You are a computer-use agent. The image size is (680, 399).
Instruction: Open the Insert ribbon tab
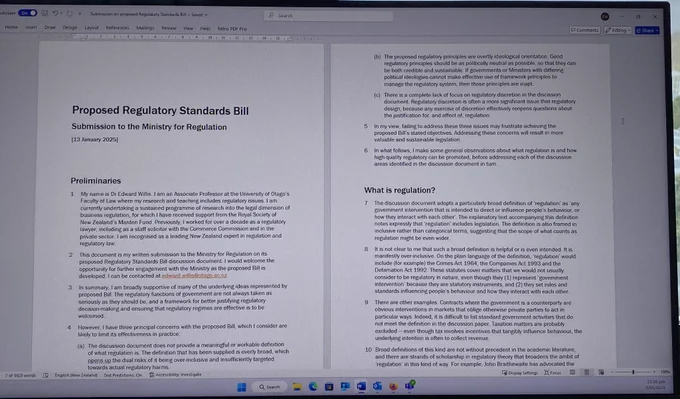[31, 27]
